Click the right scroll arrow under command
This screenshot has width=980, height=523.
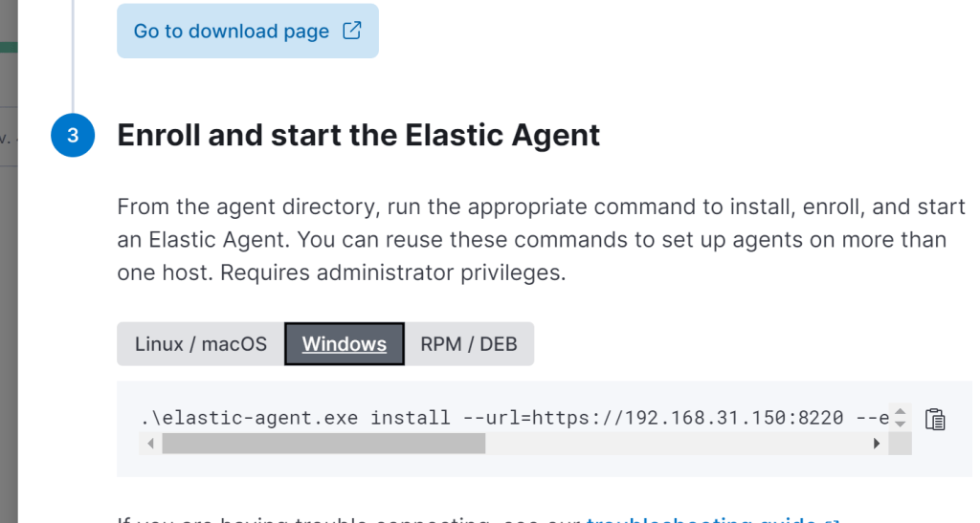[x=876, y=444]
